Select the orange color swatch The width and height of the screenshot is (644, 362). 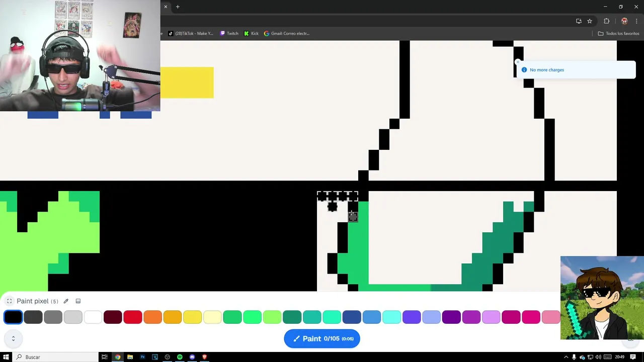point(152,317)
